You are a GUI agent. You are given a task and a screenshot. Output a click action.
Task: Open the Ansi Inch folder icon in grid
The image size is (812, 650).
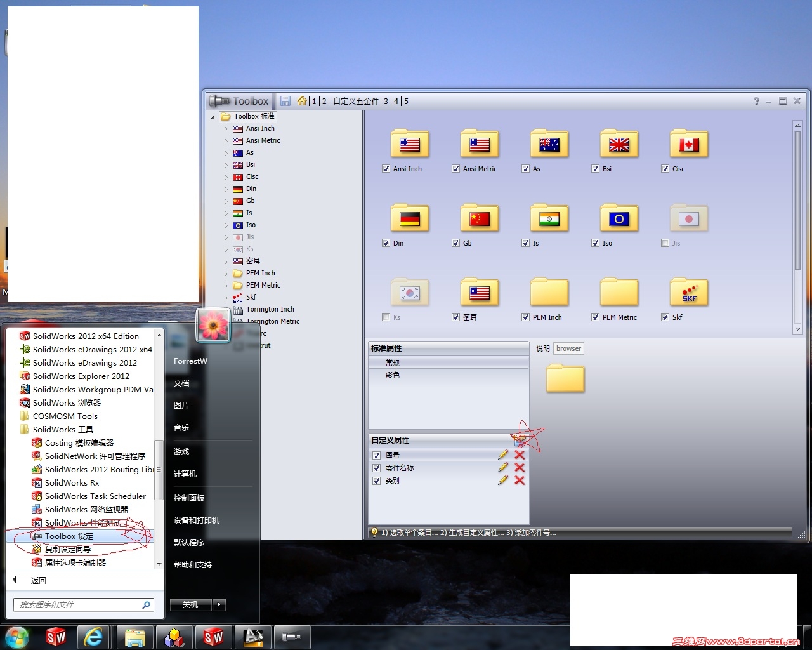(x=410, y=144)
